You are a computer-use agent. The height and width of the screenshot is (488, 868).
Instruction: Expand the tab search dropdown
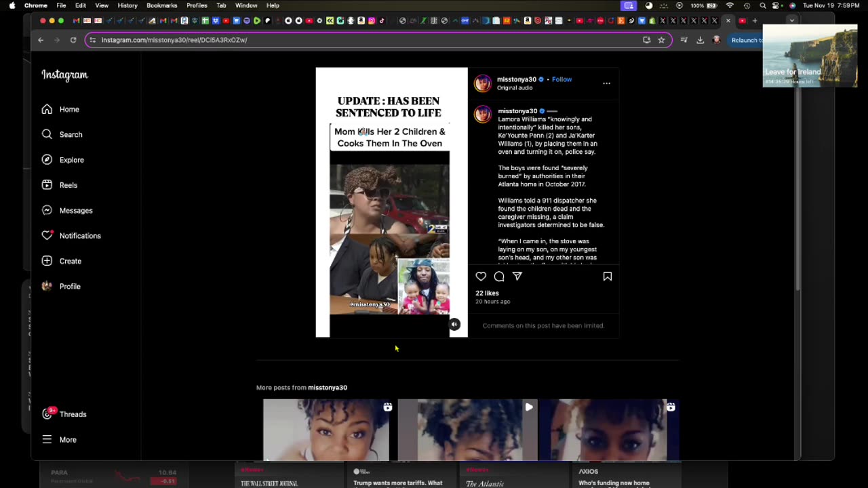pos(791,21)
